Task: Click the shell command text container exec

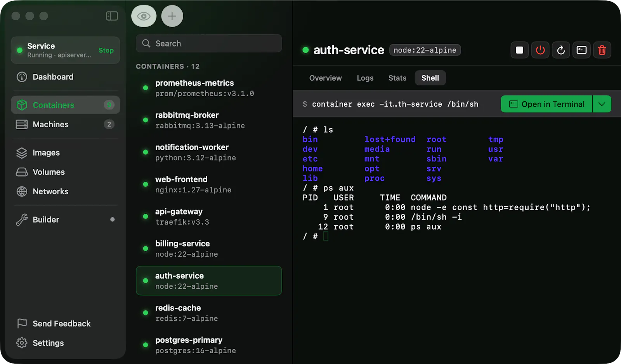Action: coord(395,104)
